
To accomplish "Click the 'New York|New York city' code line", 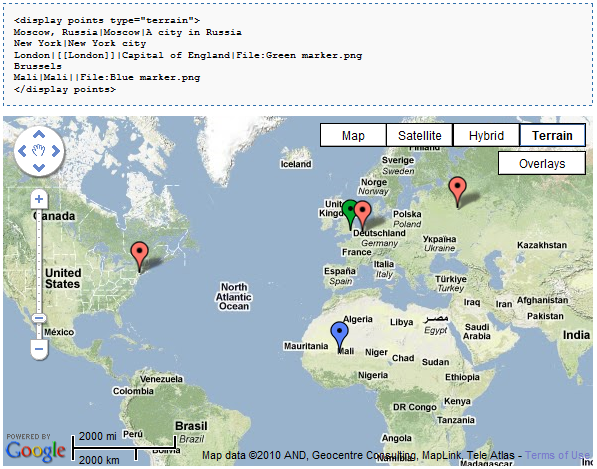I will [80, 43].
